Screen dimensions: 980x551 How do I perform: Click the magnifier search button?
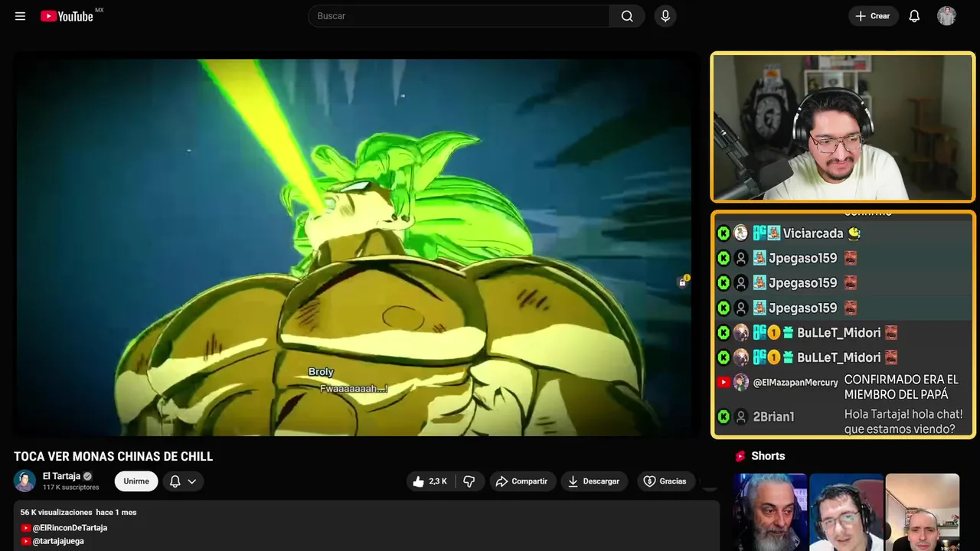point(627,16)
